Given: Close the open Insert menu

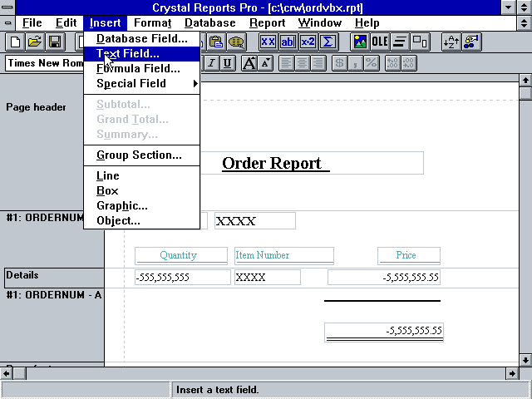Looking at the screenshot, I should pyautogui.click(x=106, y=23).
